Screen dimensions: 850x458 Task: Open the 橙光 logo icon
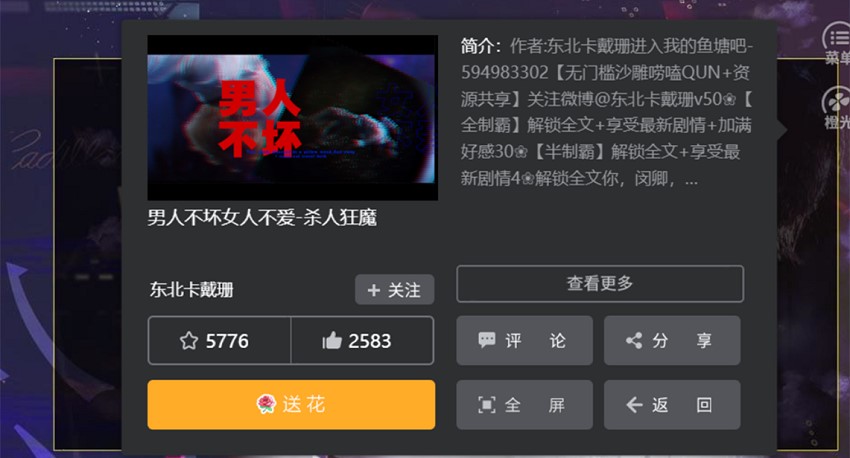coord(836,108)
